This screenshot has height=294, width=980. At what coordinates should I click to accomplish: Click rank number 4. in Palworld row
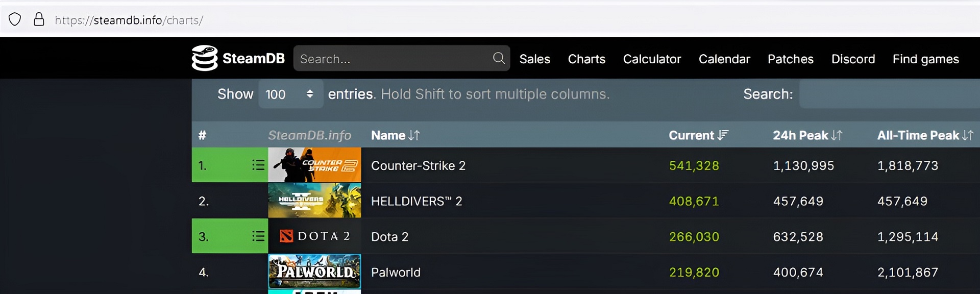pyautogui.click(x=203, y=272)
